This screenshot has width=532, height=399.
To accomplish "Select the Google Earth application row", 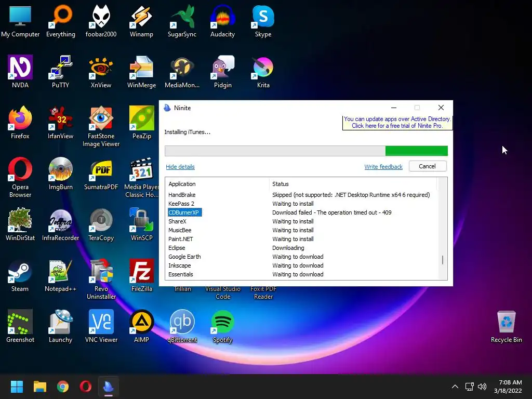I will (x=302, y=257).
